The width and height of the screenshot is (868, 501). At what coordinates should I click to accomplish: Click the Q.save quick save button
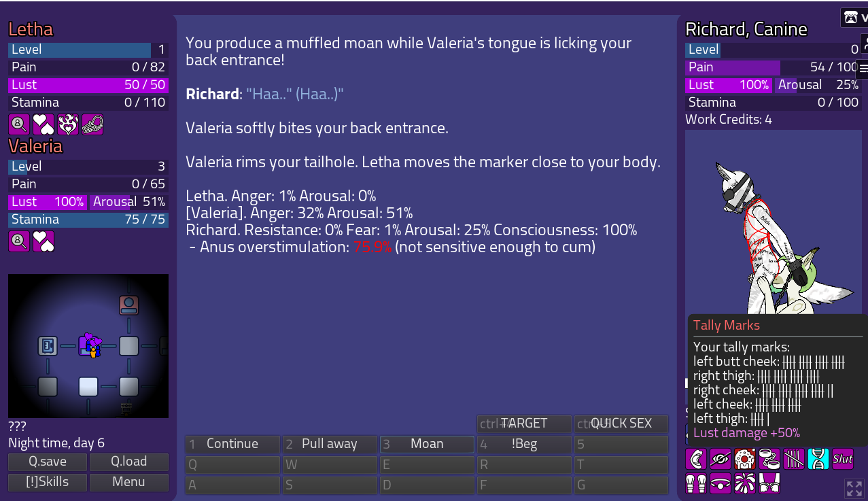coord(48,462)
